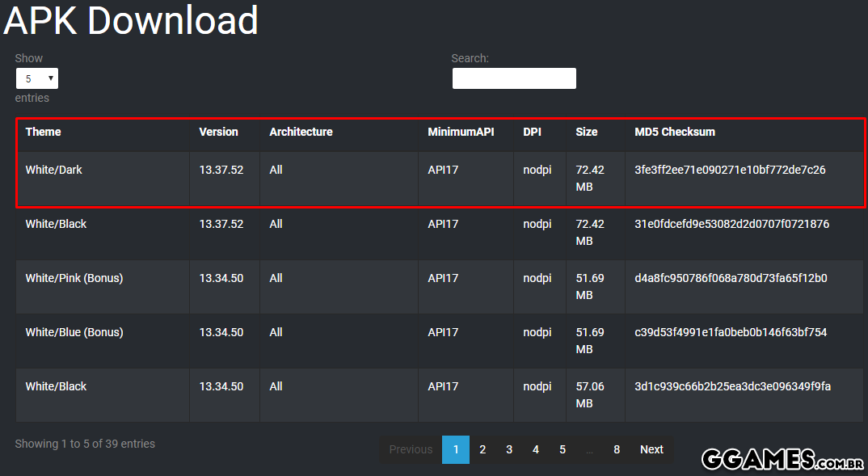Open the Show entries dropdown
This screenshot has width=868, height=476.
[x=37, y=78]
